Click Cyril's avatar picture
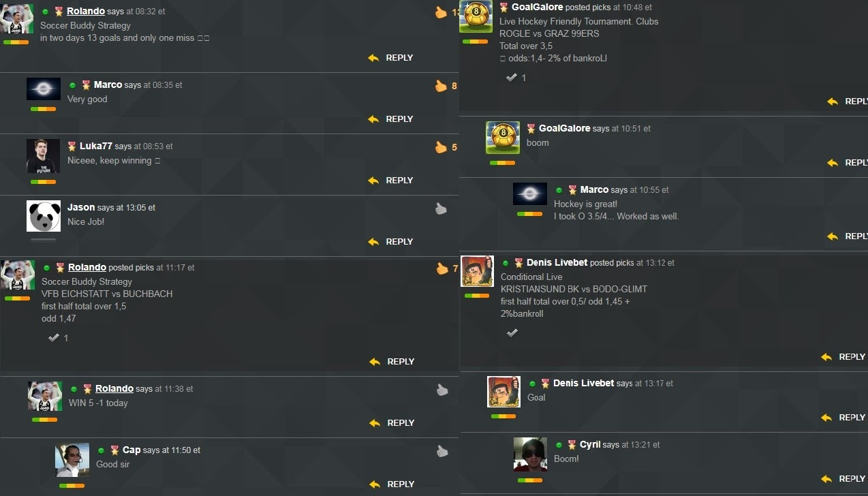 click(530, 453)
